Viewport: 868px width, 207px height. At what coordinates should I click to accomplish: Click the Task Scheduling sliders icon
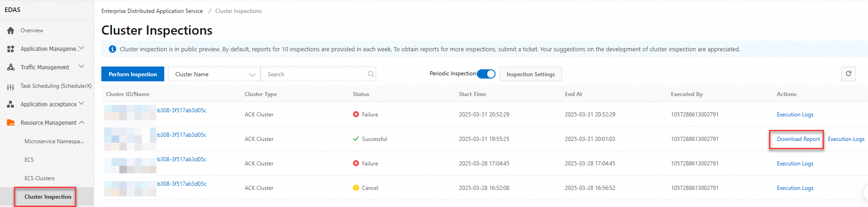(11, 86)
